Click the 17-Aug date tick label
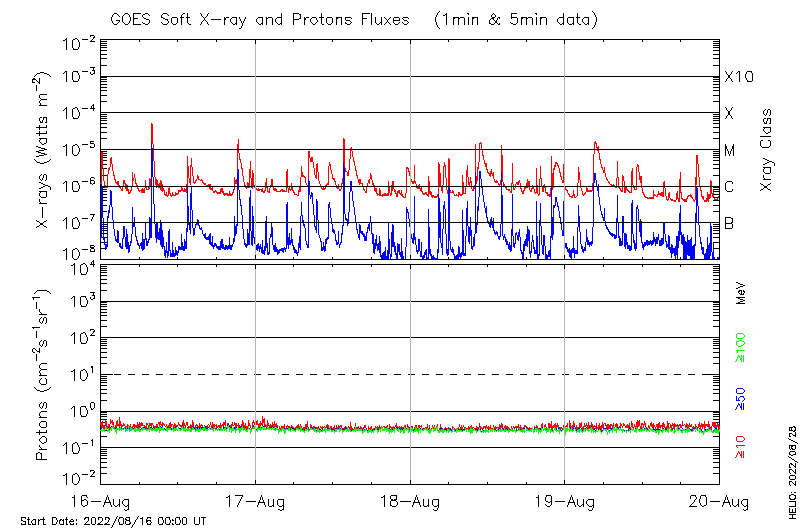Viewport: 800px width, 530px height. point(255,501)
